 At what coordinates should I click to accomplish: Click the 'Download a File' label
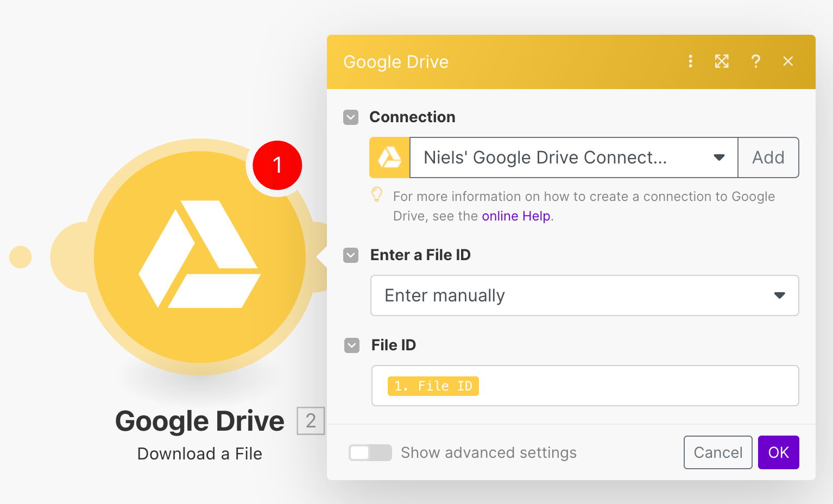200,453
